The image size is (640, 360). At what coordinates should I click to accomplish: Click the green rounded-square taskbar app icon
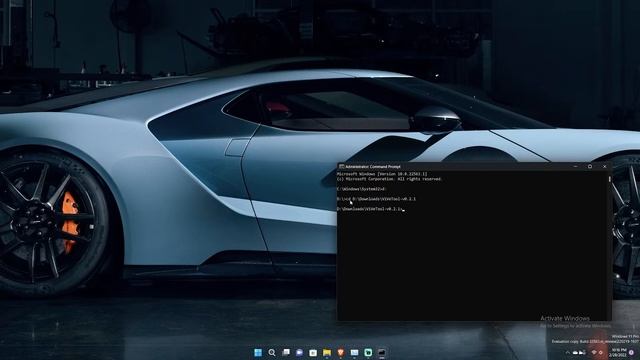coord(368,353)
